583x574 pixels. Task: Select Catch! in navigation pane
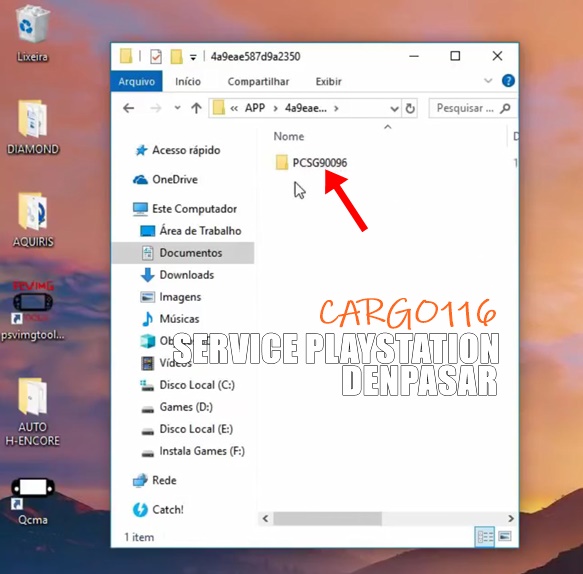[158, 509]
